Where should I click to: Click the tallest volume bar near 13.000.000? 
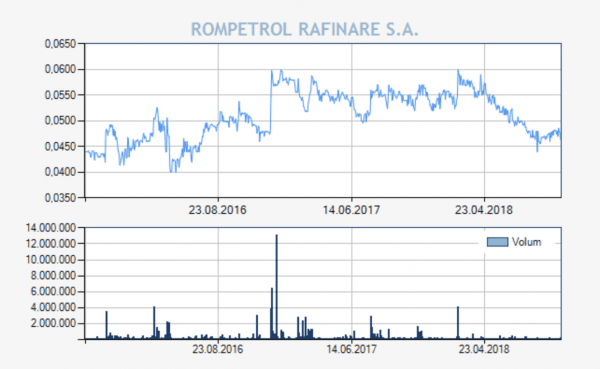coord(277,287)
